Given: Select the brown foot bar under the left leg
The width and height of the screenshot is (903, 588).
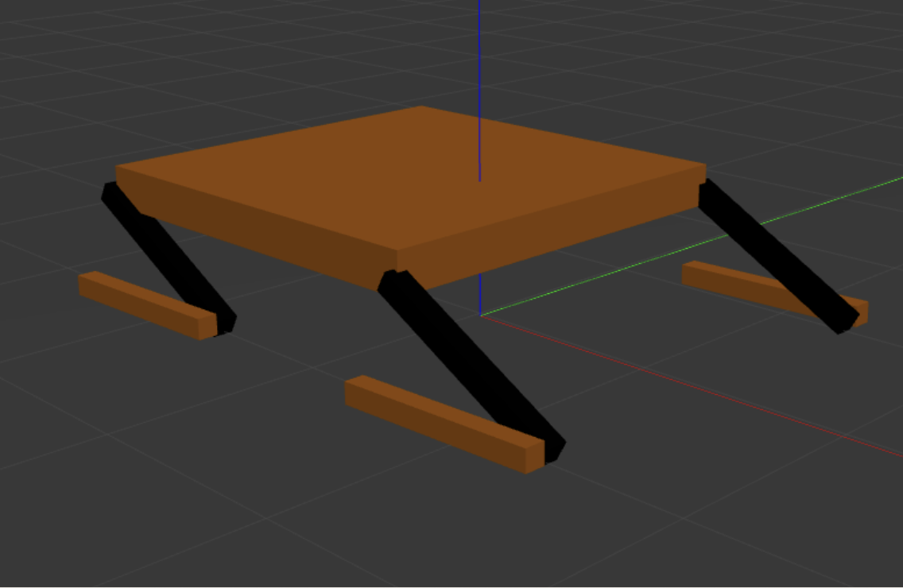Looking at the screenshot, I should (x=147, y=305).
